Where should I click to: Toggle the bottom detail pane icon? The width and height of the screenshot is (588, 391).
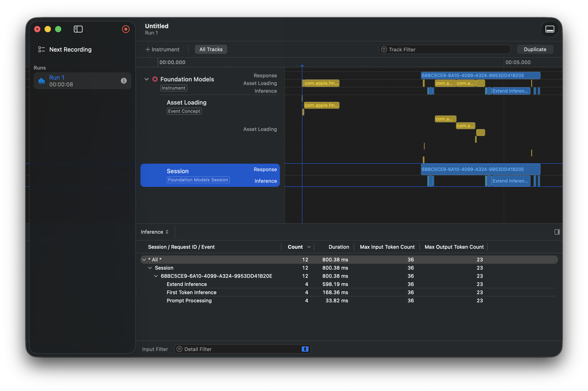550,29
